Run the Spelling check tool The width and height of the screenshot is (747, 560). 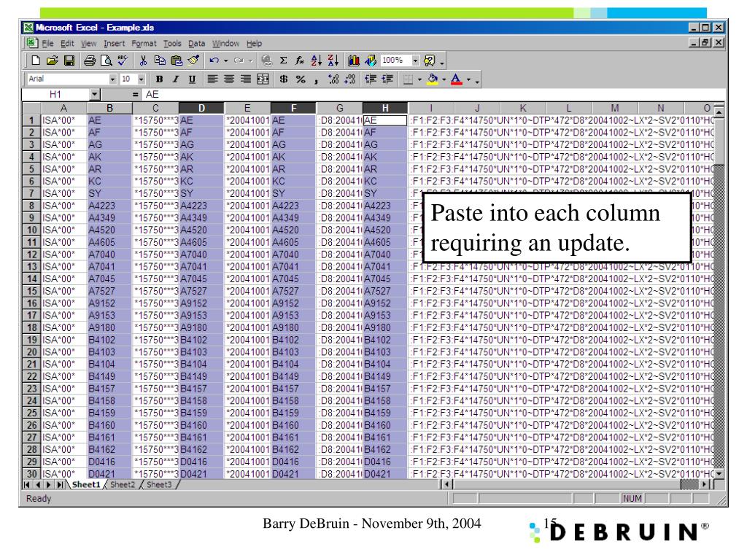[x=123, y=61]
